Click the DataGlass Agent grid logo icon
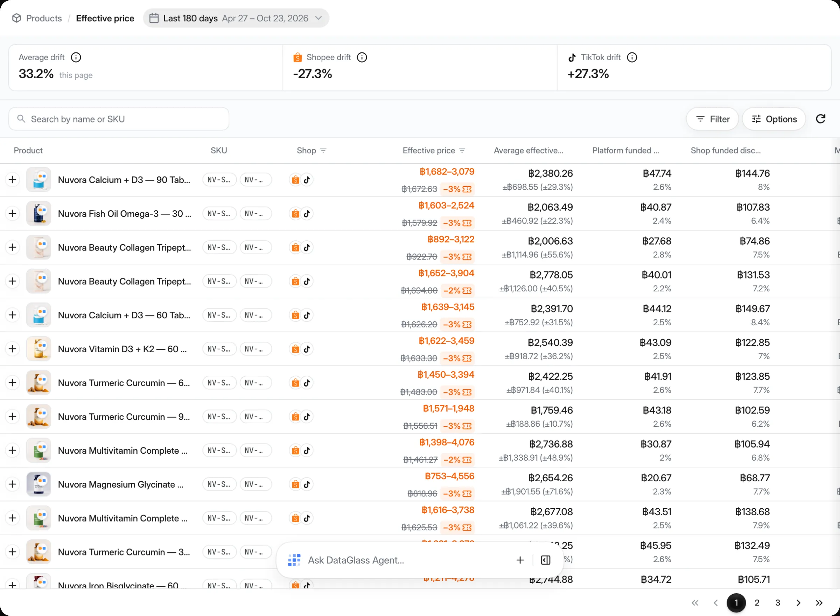Screen dimensions: 840x616 click(x=294, y=560)
